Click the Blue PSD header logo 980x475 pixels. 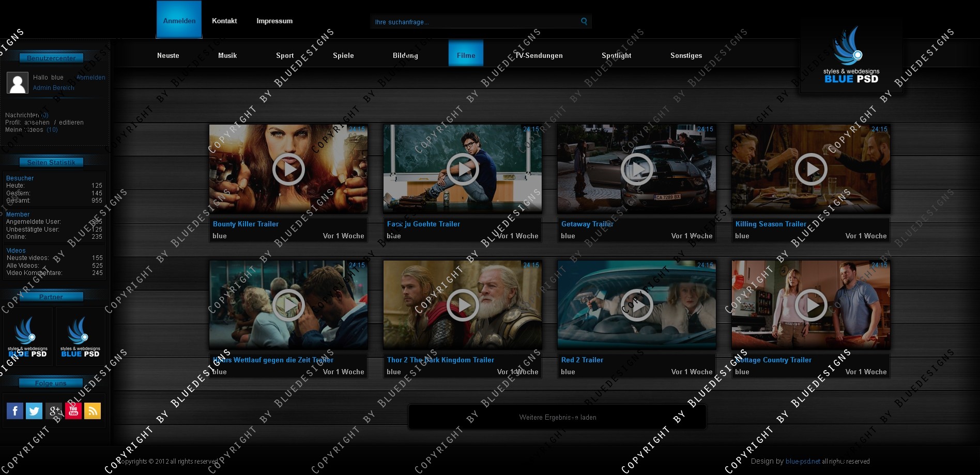851,55
